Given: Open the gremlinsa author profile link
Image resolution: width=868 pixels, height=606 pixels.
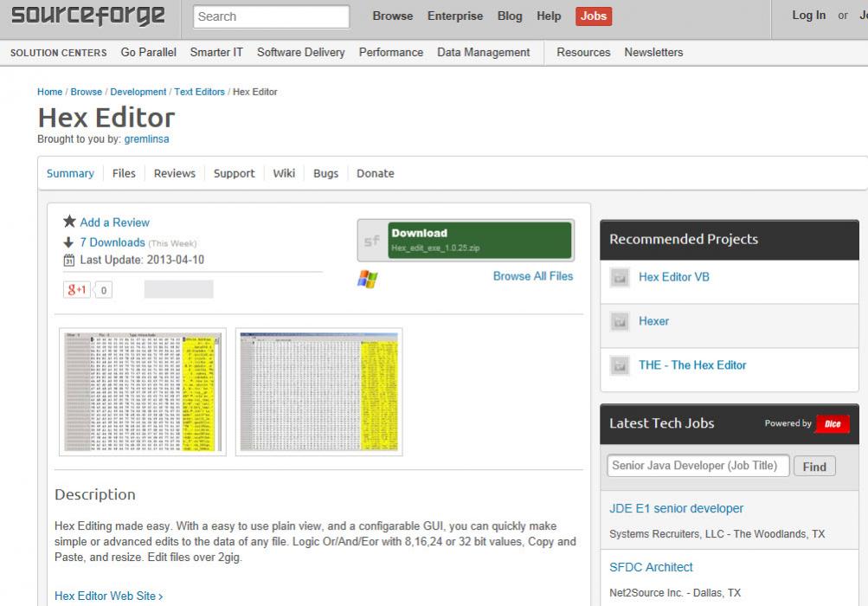Looking at the screenshot, I should [147, 139].
